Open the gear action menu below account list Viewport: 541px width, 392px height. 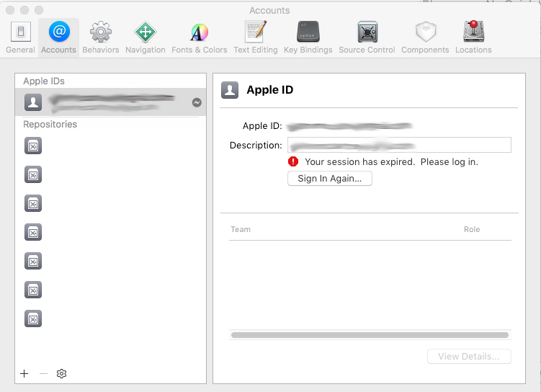[x=61, y=373]
